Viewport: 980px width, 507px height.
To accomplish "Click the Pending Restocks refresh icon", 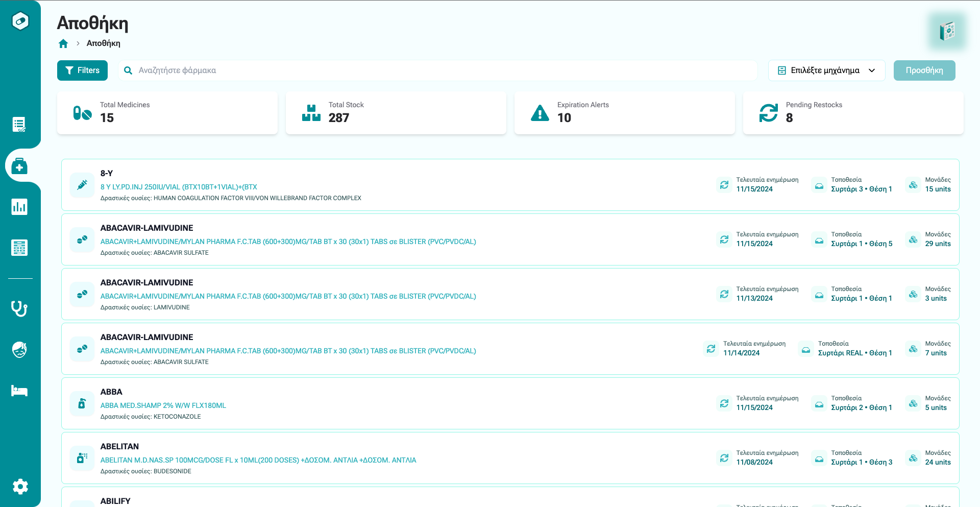I will (x=769, y=113).
